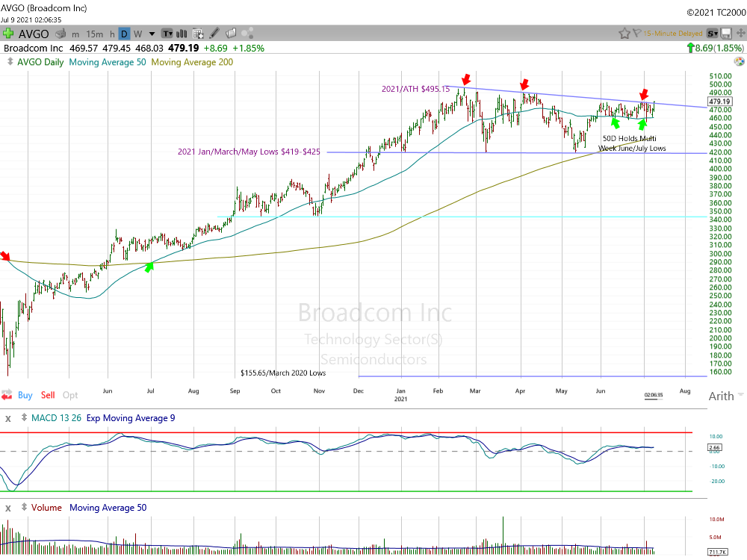The height and width of the screenshot is (560, 747).
Task: Click the save floppy disk icon
Action: click(727, 34)
